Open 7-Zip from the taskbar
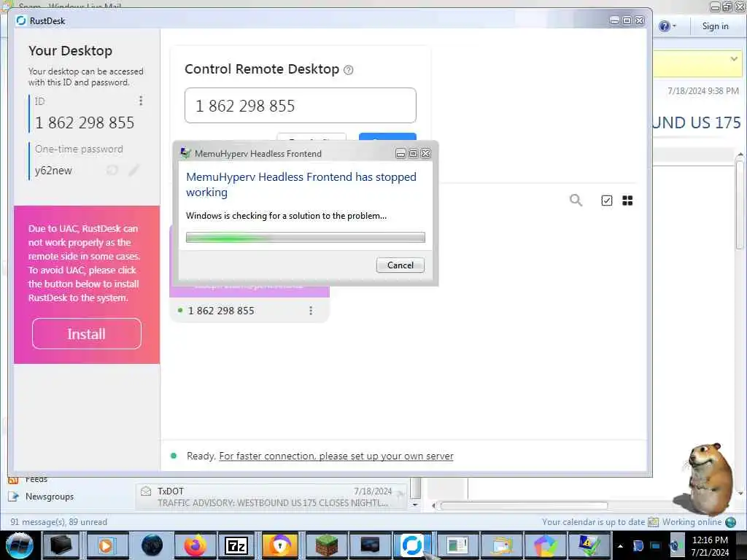The width and height of the screenshot is (747, 560). [x=237, y=545]
